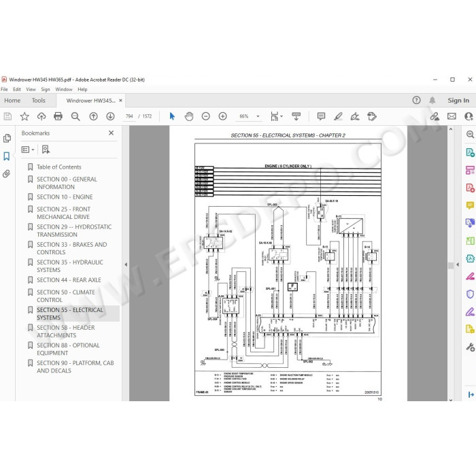
Task: Open the Export PDF tool
Action: 470,152
